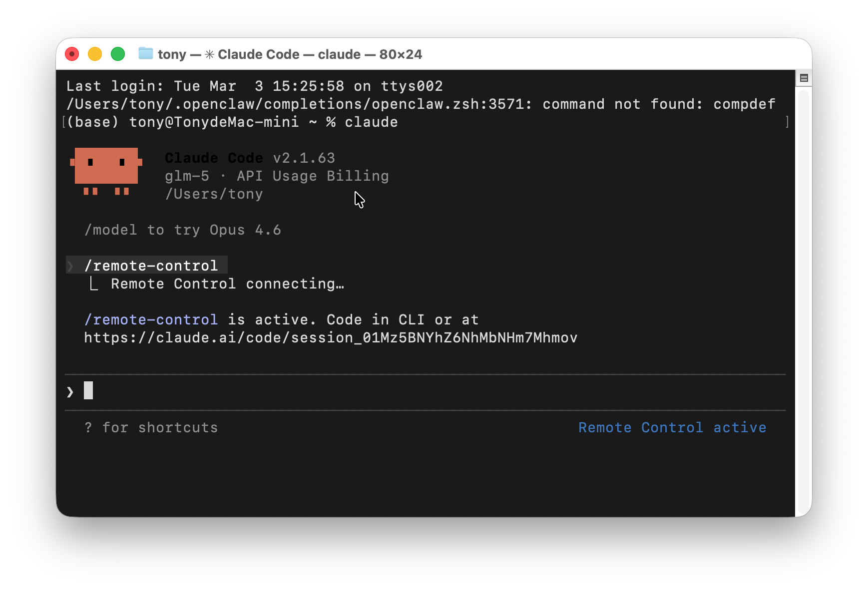Screen dimensions: 868x591
Task: Click the dimmed chevron before /remote-control
Action: [70, 266]
